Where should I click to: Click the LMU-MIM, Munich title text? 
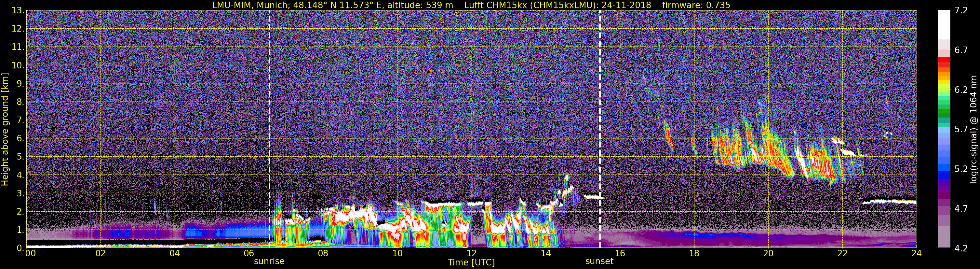(x=251, y=5)
